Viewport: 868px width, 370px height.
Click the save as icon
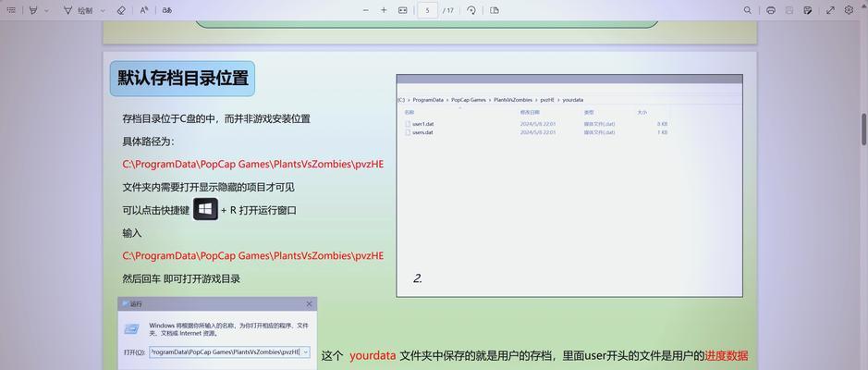pyautogui.click(x=808, y=10)
